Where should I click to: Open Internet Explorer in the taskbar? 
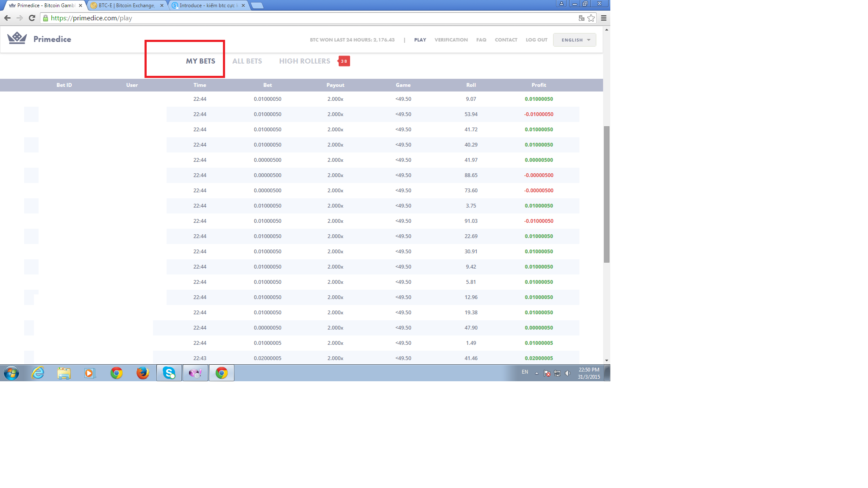(x=38, y=373)
